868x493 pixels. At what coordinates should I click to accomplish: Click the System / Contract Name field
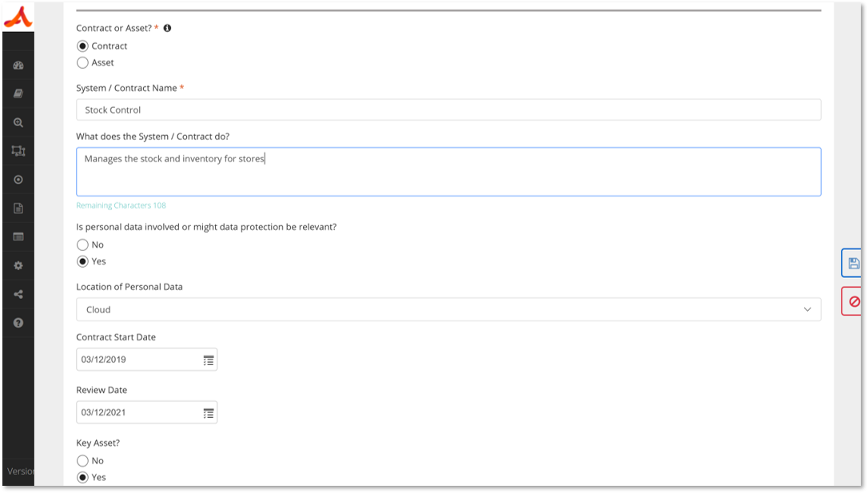[x=448, y=109]
